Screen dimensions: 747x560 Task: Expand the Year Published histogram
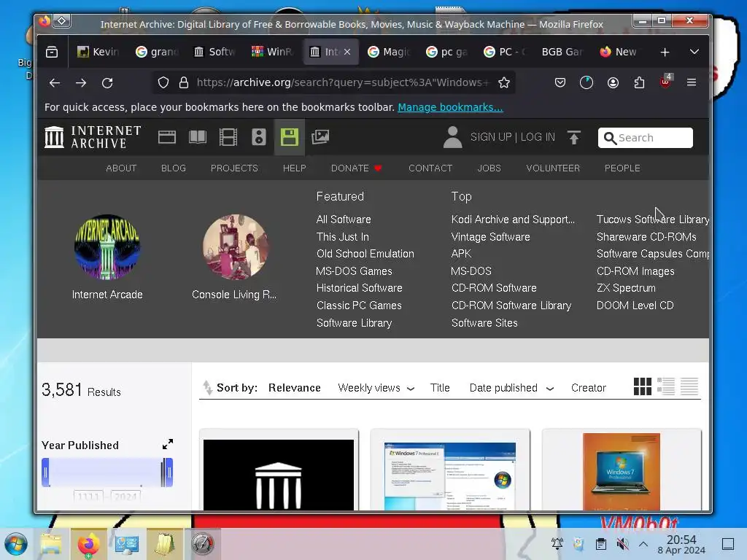point(168,444)
